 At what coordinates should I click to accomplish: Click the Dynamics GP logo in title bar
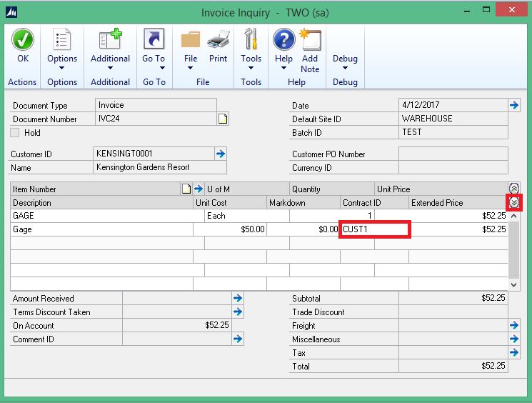point(11,13)
